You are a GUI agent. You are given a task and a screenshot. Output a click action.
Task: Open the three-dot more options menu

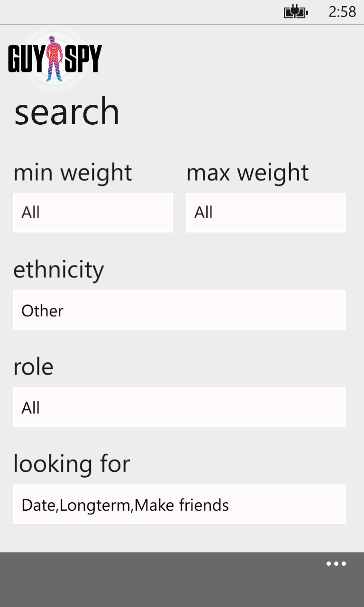336,564
